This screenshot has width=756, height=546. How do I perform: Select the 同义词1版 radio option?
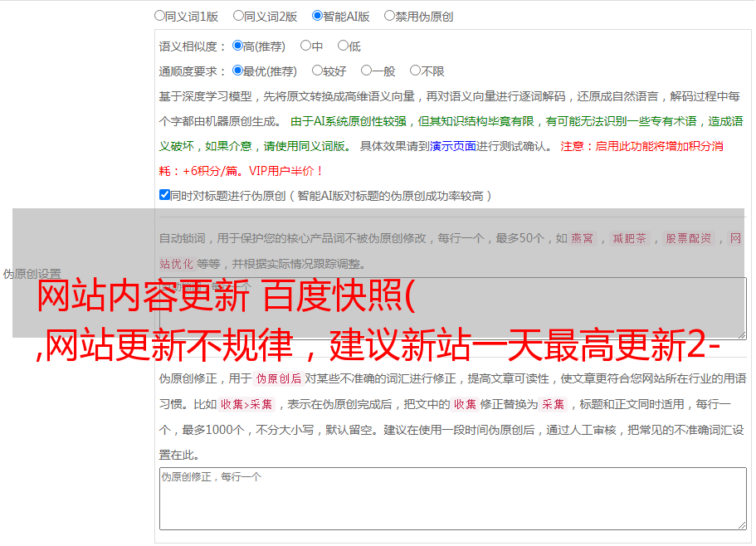tap(160, 16)
